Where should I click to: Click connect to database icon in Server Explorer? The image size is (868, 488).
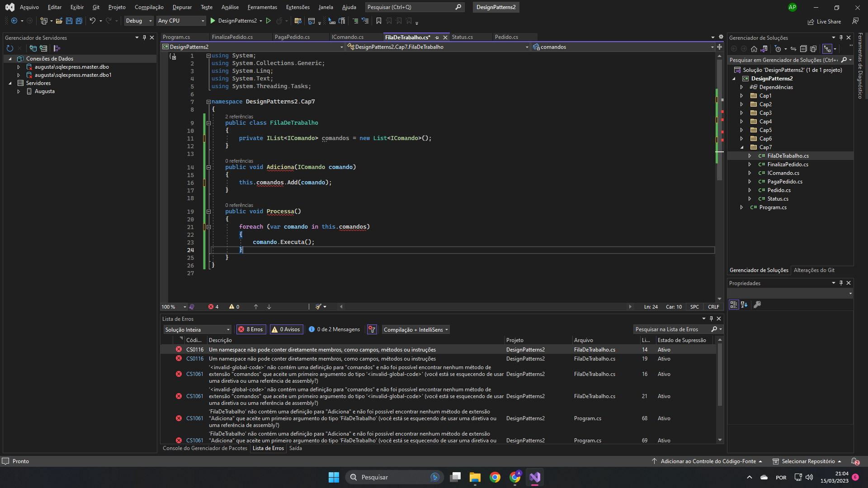33,48
